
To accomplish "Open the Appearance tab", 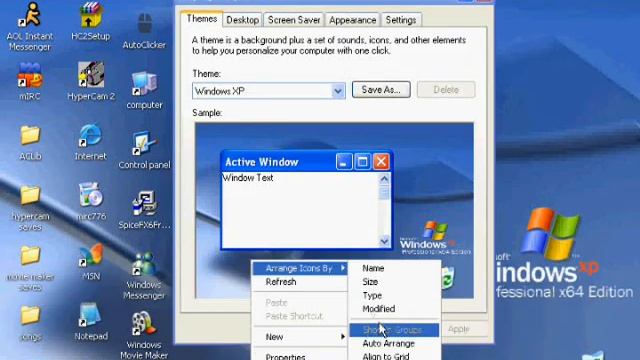I will 353,20.
